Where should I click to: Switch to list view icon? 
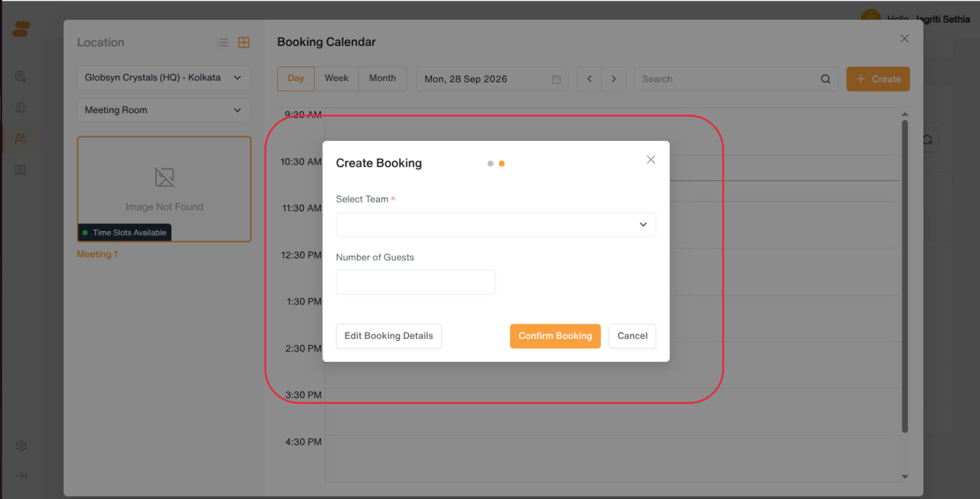222,43
